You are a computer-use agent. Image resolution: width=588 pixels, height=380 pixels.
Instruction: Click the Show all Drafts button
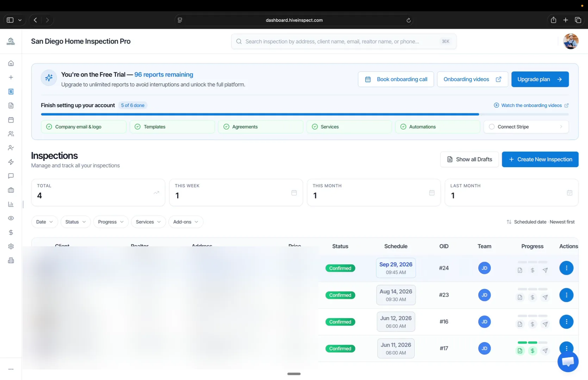469,159
